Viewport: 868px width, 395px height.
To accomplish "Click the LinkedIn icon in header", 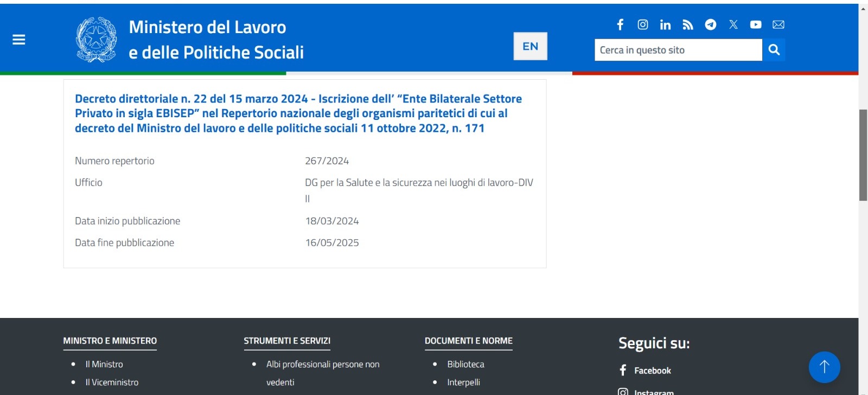I will click(x=665, y=24).
